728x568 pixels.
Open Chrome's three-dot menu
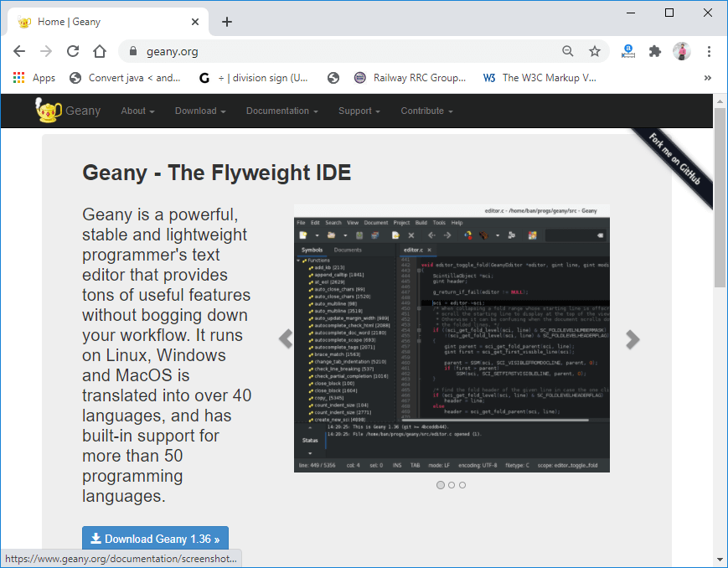pos(709,51)
